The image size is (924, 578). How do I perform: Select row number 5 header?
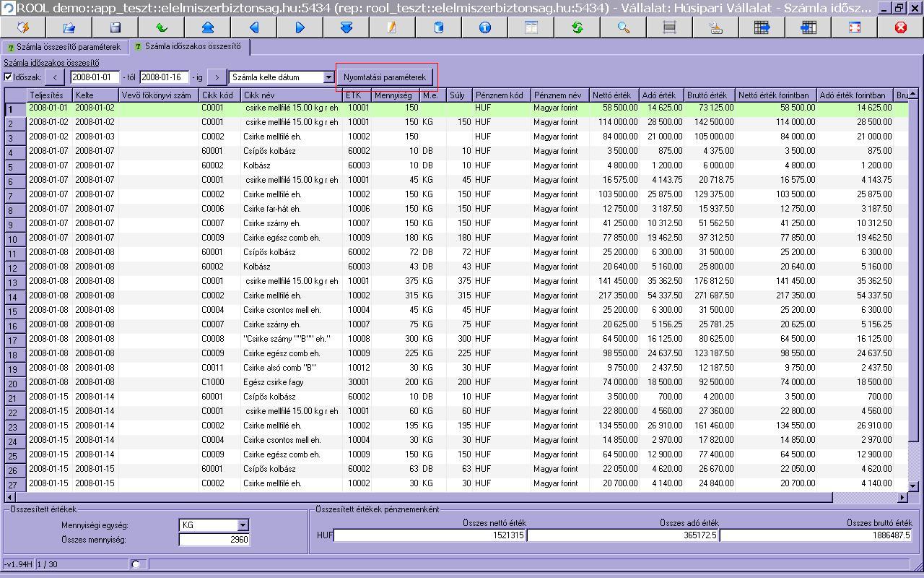(15, 166)
